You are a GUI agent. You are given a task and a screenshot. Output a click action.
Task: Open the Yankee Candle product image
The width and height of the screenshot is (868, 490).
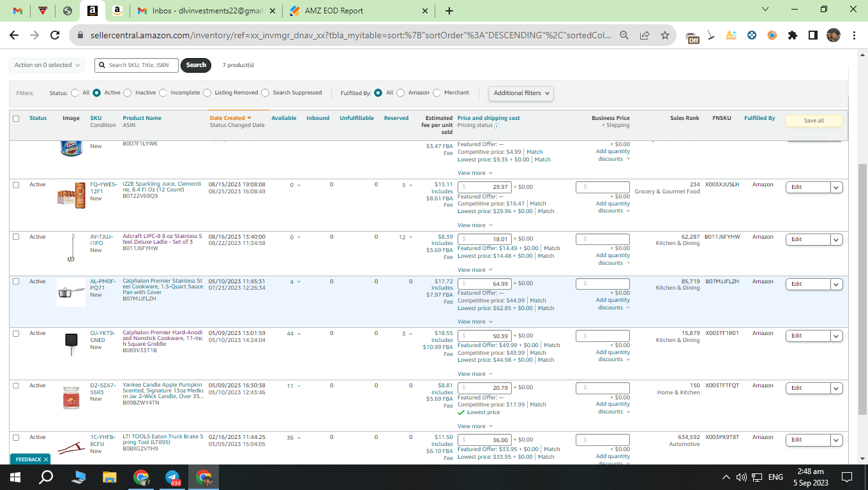click(x=71, y=397)
